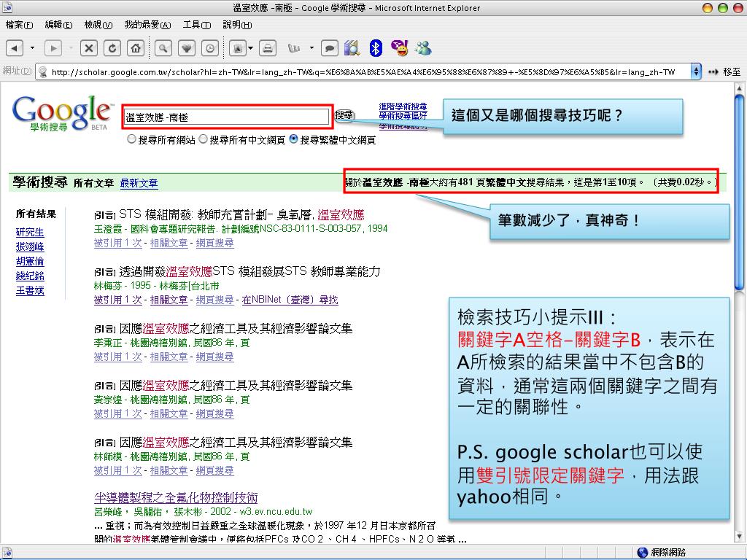Click 網頁搜尋 under 李秉正 result
The height and width of the screenshot is (560, 747).
215,357
